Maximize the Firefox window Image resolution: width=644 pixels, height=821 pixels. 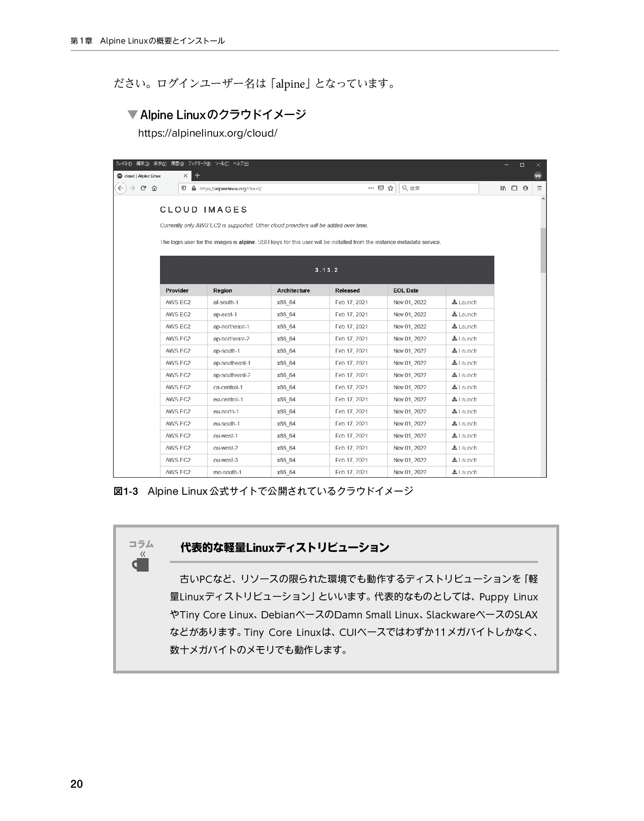coord(522,164)
